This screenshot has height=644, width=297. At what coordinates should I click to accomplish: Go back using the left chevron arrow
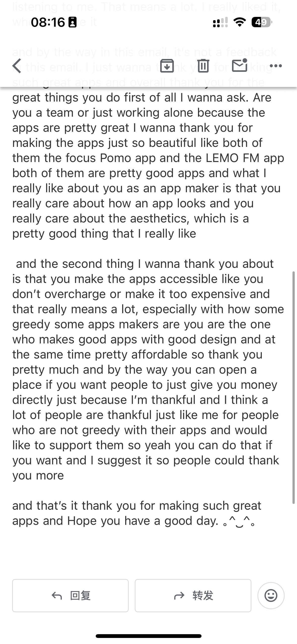pos(17,66)
